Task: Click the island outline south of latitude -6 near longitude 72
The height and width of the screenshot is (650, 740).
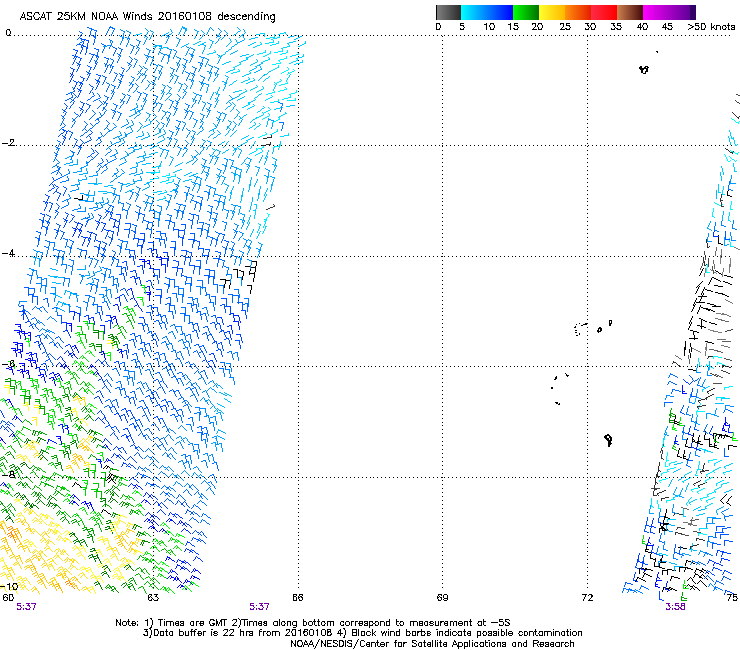Action: pos(609,440)
